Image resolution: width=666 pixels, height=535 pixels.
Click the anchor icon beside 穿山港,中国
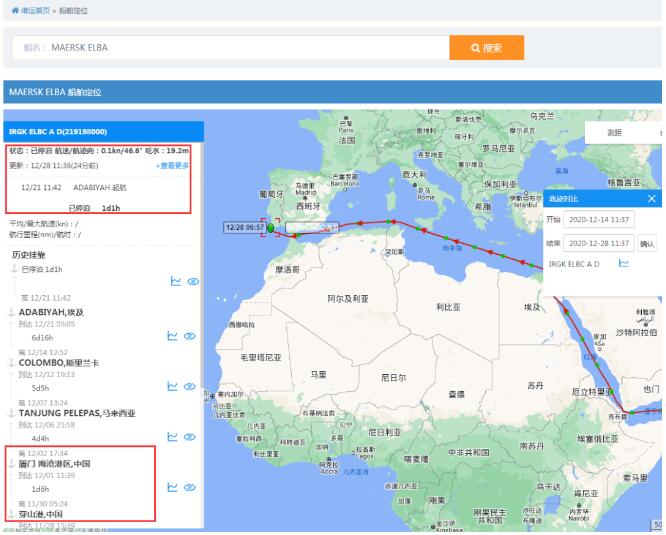[11, 514]
